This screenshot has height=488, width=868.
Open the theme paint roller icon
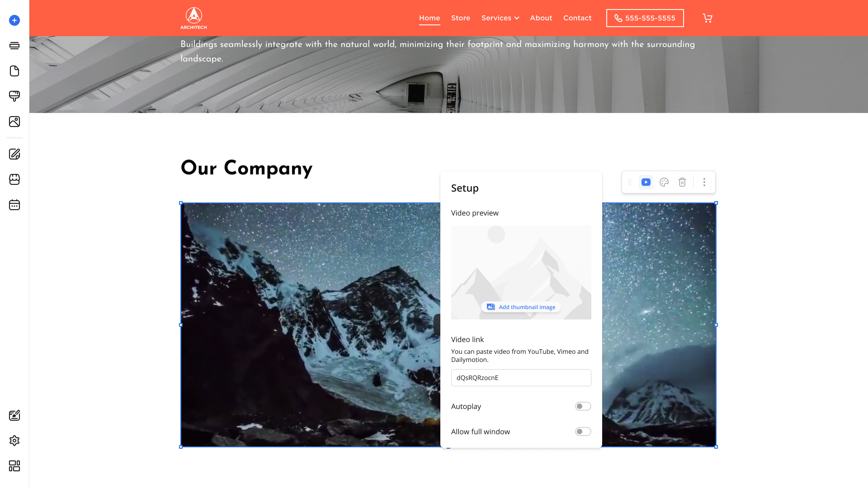[x=14, y=96]
